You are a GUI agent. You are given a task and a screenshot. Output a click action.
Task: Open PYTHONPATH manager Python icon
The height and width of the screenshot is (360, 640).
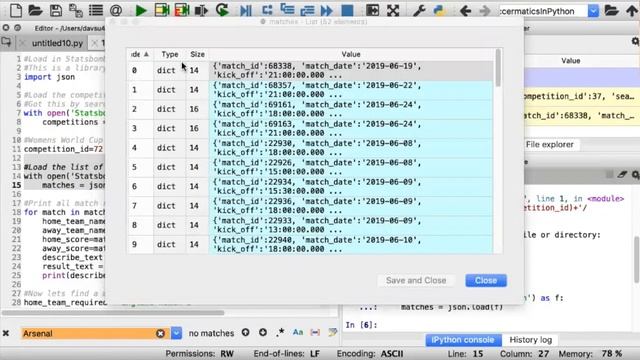tap(439, 10)
